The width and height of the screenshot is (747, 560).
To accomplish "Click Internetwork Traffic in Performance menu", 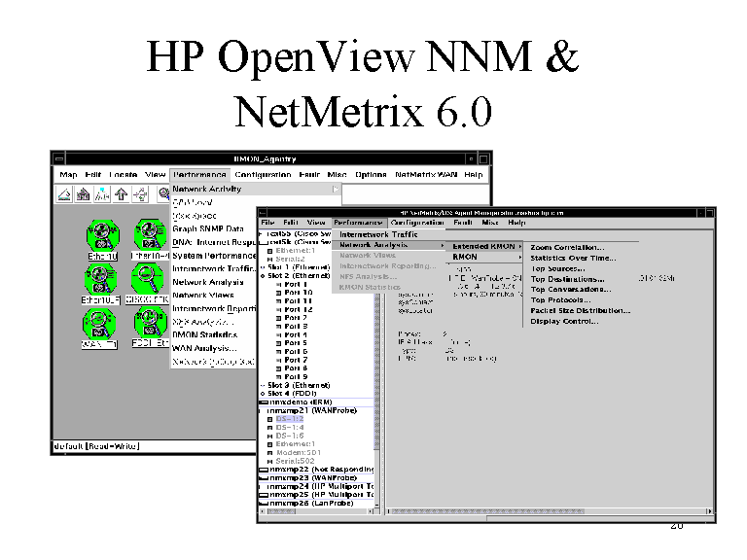I will [x=378, y=234].
